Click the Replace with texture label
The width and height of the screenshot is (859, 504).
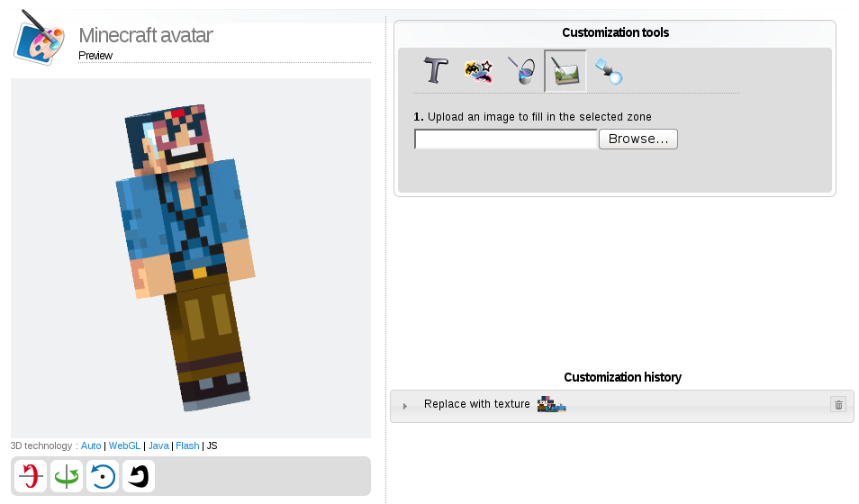pos(476,404)
